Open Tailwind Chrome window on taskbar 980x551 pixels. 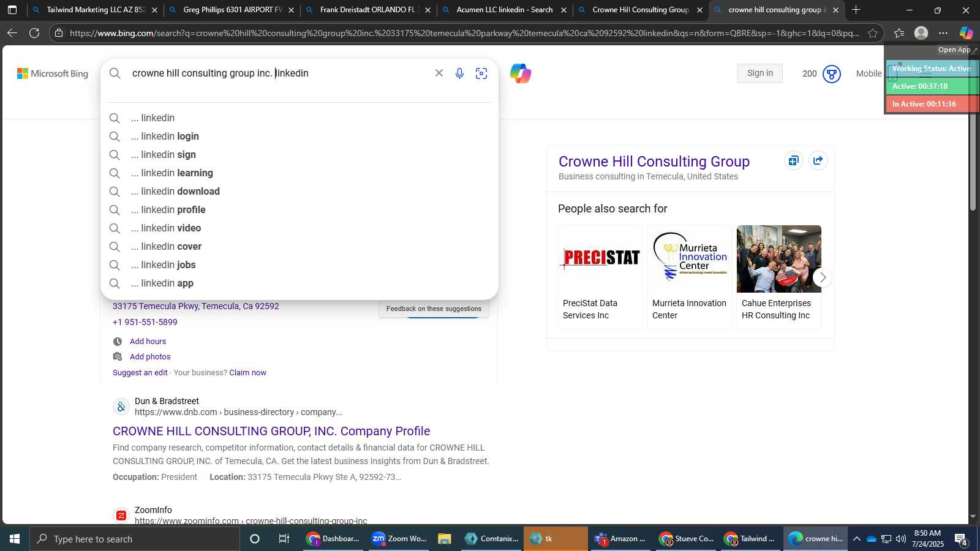coord(750,539)
